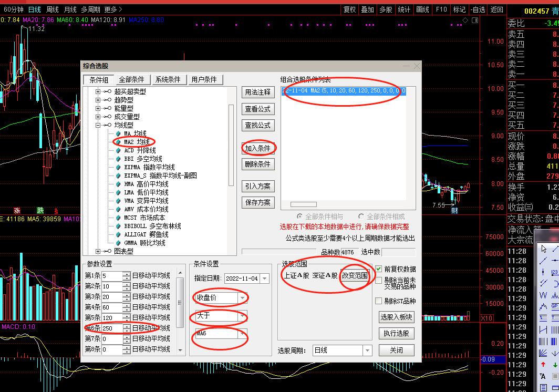Click F10 in the top toolbar
Image resolution: width=559 pixels, height=392 pixels.
pos(440,9)
